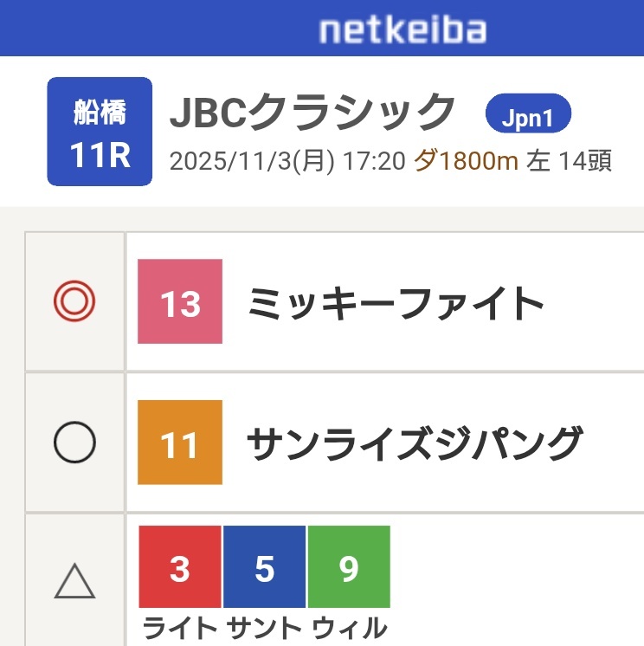644x646 pixels.
Task: Click the サント horse label
Action: pos(264,628)
